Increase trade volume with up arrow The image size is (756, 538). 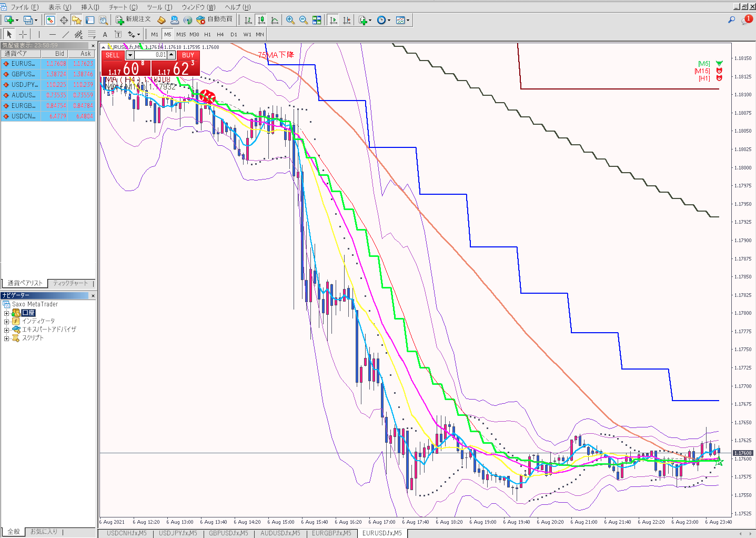[x=172, y=55]
